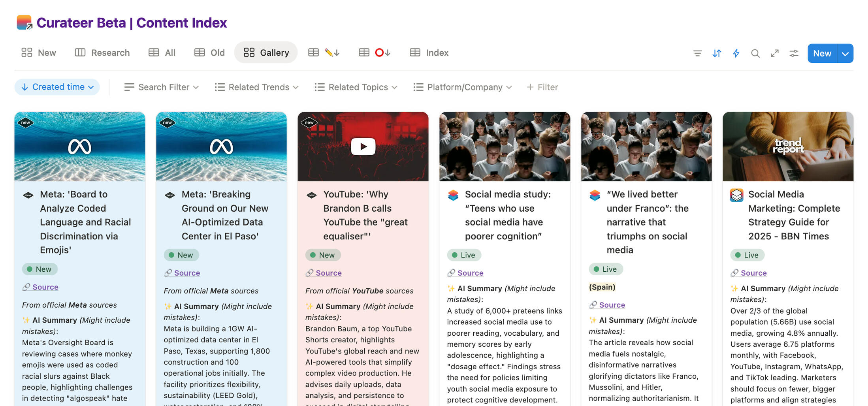Click the YouTube play button on red cover
Viewport: 868px width, 406px height.
point(363,147)
